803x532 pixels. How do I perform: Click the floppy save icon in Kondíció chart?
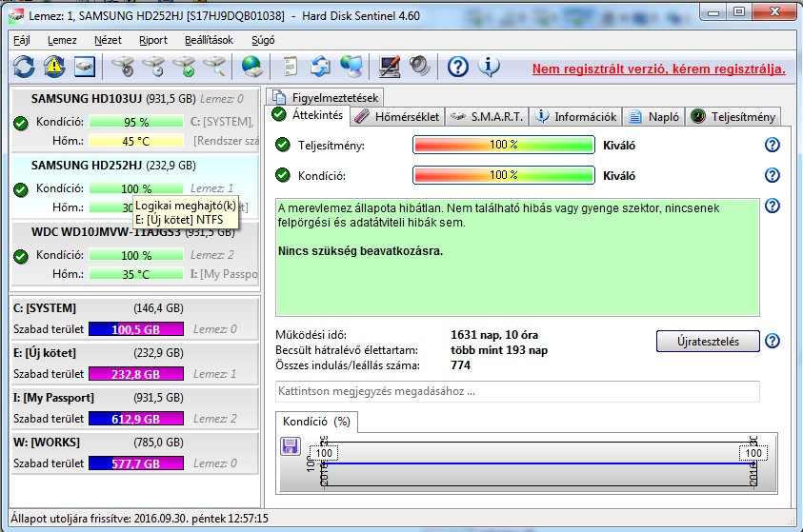[x=291, y=446]
